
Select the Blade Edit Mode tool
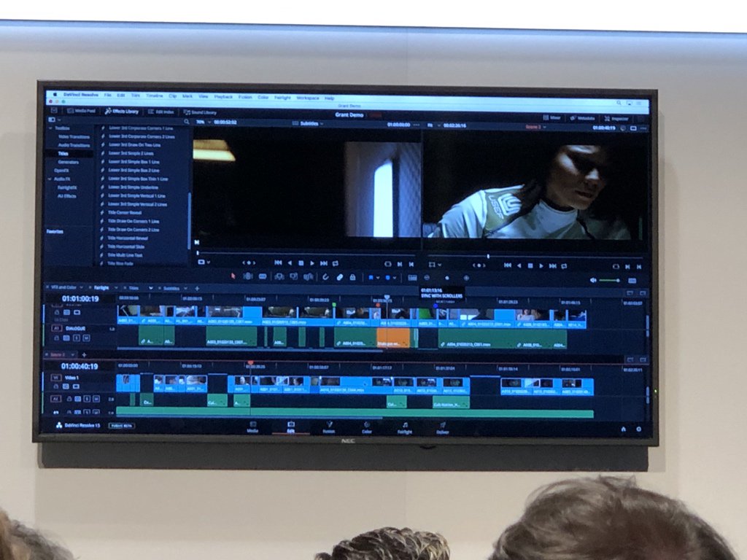pos(263,276)
